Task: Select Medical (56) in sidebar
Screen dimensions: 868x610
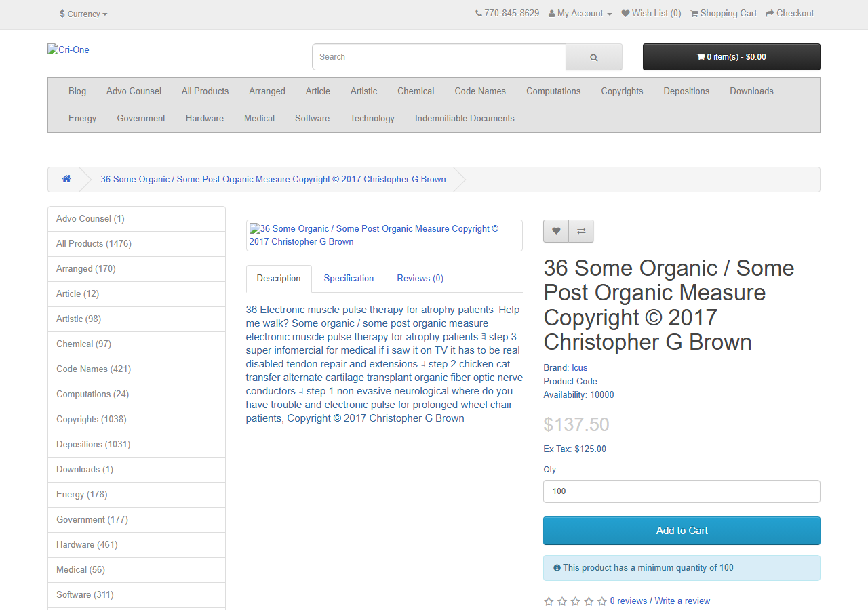Action: point(136,570)
